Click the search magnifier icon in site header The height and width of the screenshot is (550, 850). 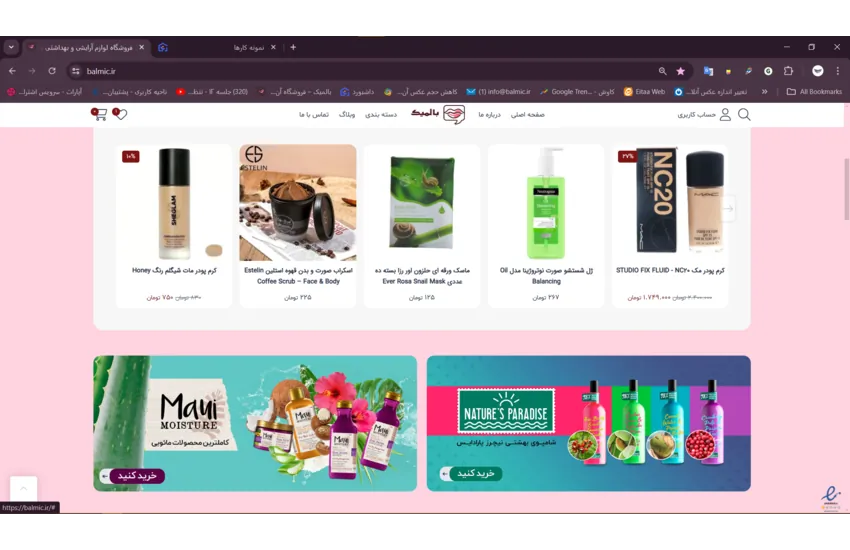744,115
